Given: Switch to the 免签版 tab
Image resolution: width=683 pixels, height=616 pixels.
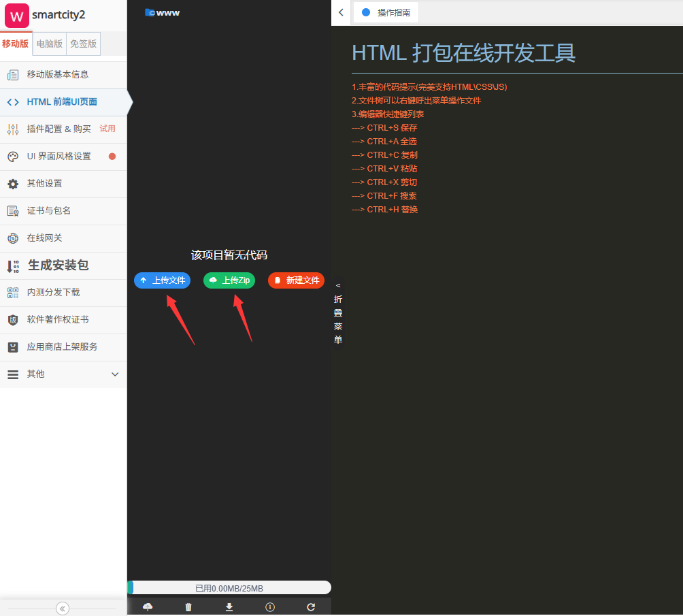Looking at the screenshot, I should click(x=84, y=44).
